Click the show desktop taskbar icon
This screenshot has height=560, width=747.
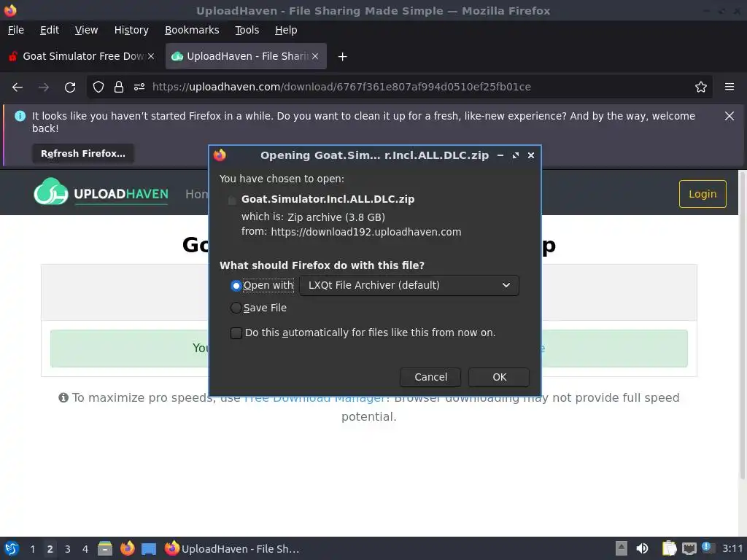click(x=149, y=548)
